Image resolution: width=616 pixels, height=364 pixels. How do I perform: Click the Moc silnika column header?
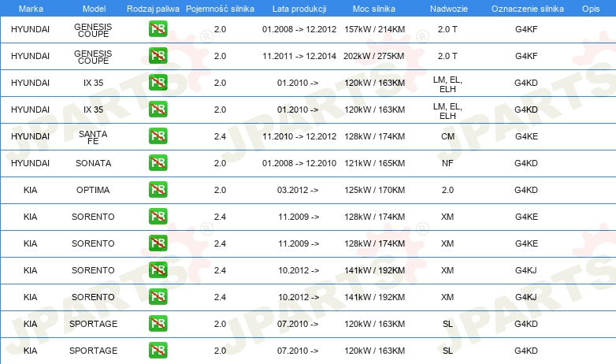[x=374, y=9]
